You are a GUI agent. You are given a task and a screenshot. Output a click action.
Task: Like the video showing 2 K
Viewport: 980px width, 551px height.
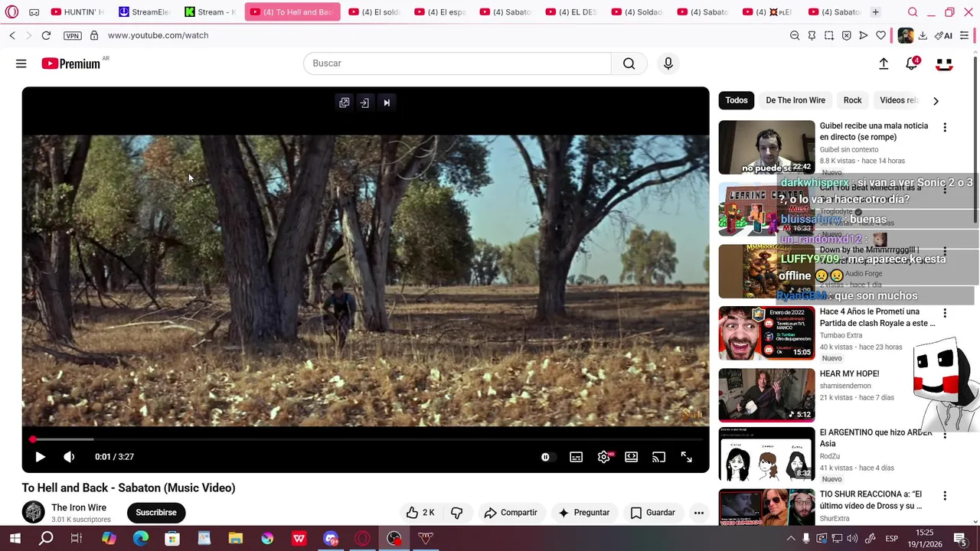click(x=420, y=513)
